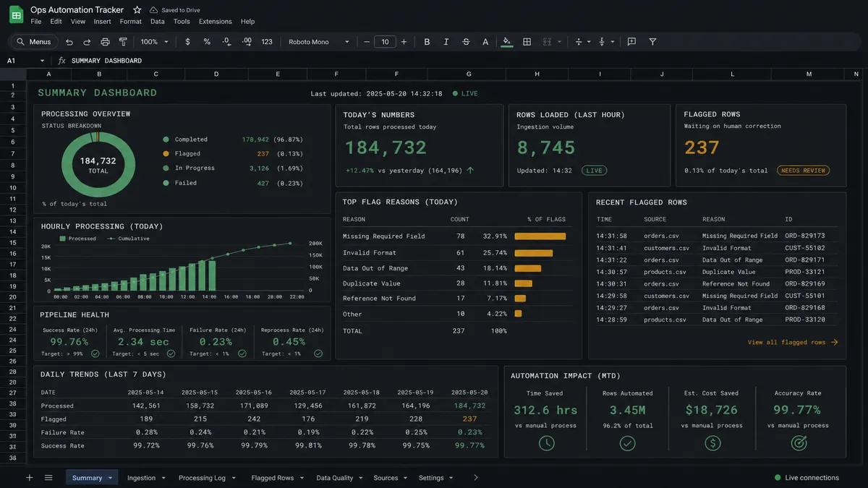Open the Format menu
The width and height of the screenshot is (868, 488).
(x=131, y=22)
